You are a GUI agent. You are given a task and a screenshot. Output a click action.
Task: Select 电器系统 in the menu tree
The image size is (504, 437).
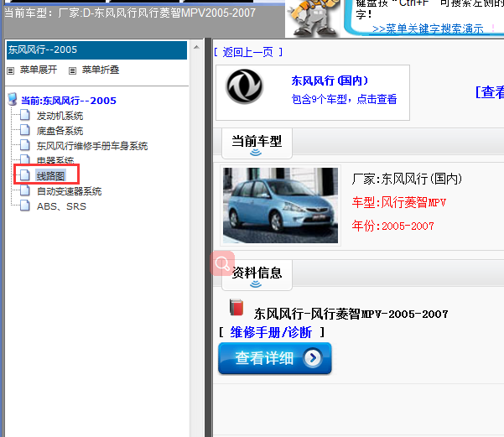point(55,160)
